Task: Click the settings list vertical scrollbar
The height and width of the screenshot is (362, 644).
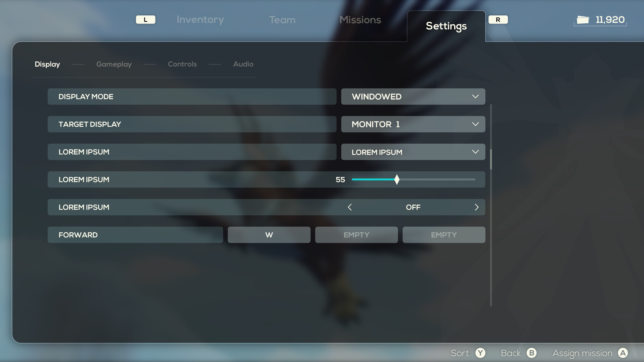Action: (x=491, y=160)
